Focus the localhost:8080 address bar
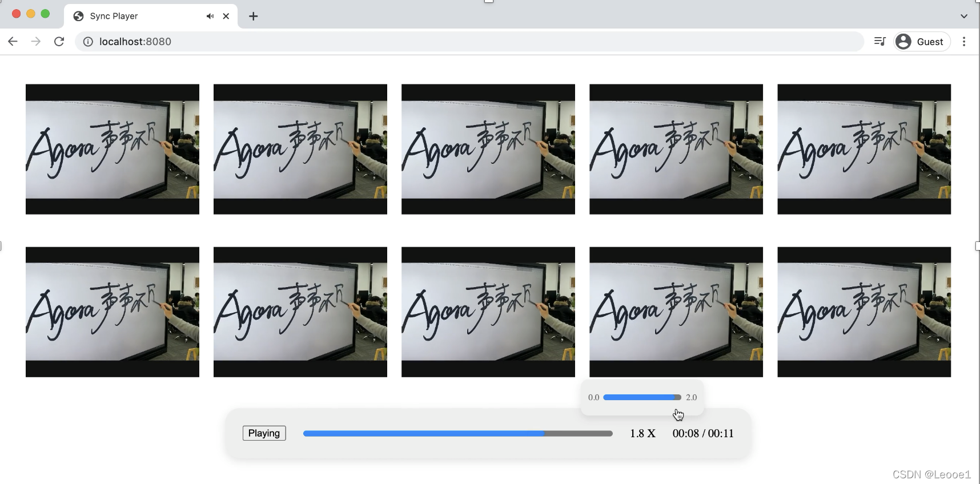 pyautogui.click(x=468, y=41)
